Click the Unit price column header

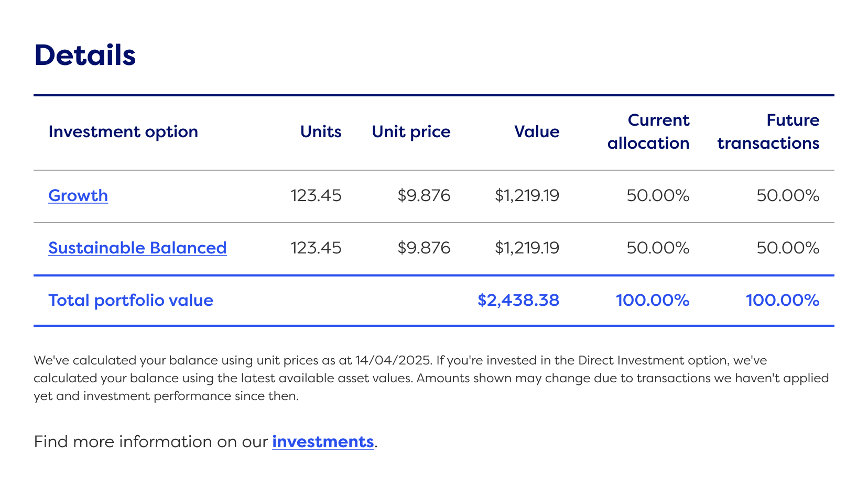[x=411, y=131]
